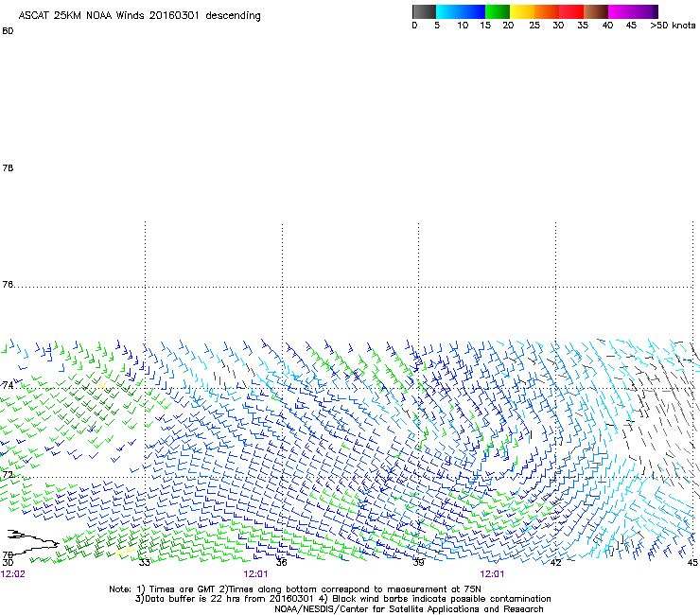Image resolution: width=700 pixels, height=615 pixels.
Task: Click the NOAA/NESDIS credit line
Action: (409, 609)
